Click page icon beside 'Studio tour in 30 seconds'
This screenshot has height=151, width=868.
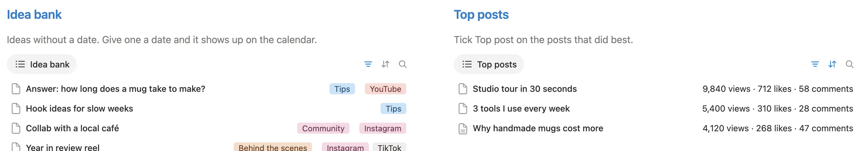[463, 89]
